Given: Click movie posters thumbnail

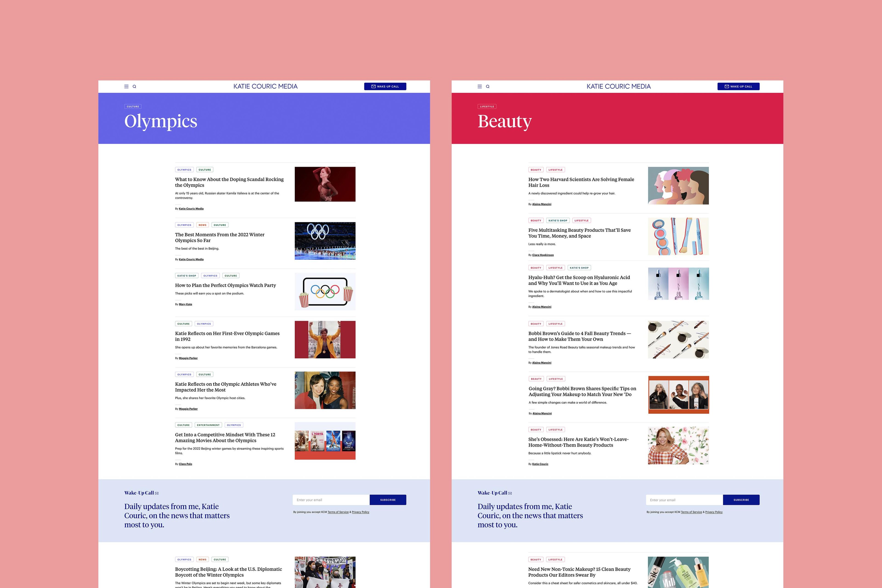Looking at the screenshot, I should [325, 441].
